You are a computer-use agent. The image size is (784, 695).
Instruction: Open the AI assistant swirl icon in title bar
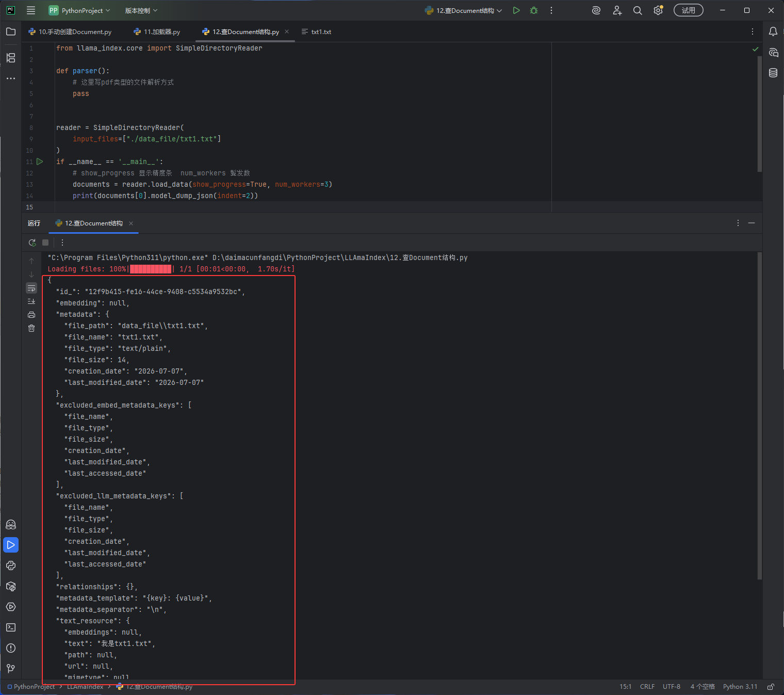(x=596, y=10)
